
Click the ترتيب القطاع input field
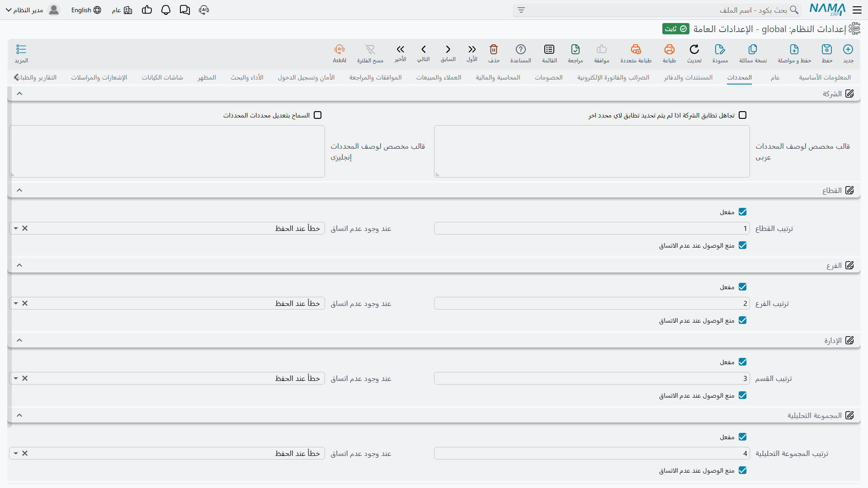592,228
